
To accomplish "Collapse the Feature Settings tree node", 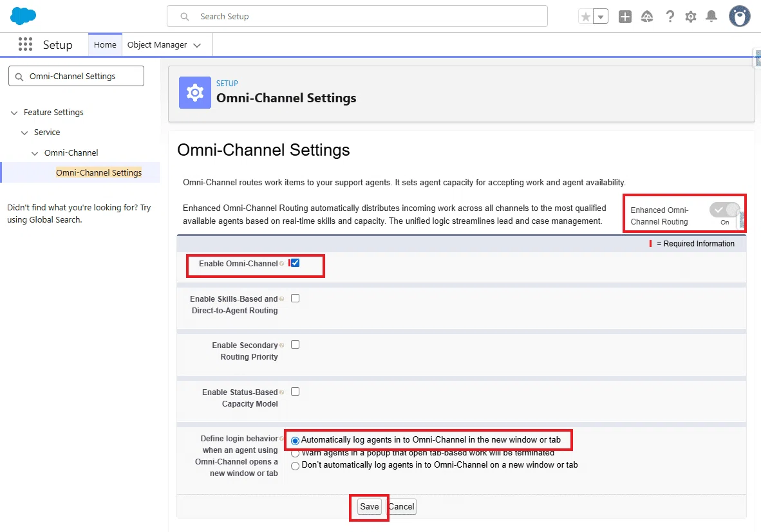I will tap(14, 113).
